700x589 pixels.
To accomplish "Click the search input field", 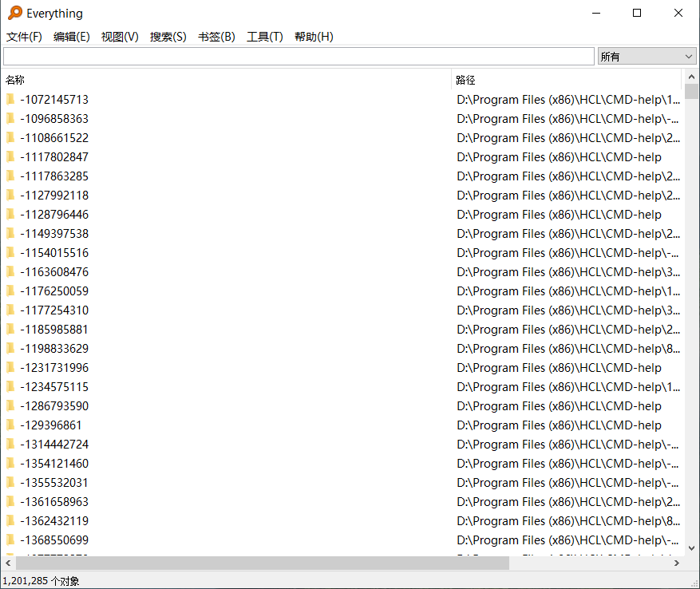I will (x=299, y=56).
